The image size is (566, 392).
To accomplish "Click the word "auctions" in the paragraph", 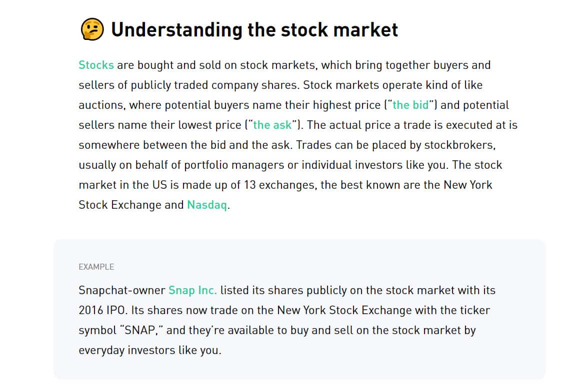I will click(x=100, y=105).
